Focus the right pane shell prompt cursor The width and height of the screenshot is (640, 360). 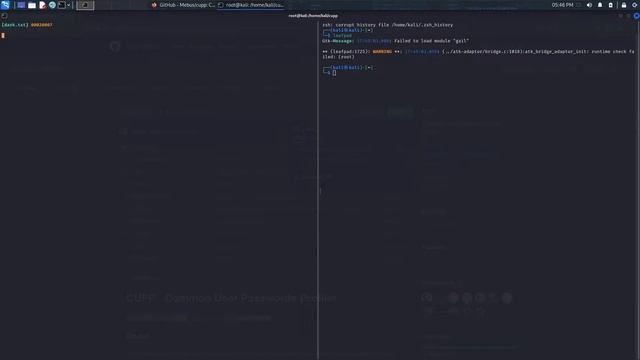(x=334, y=73)
